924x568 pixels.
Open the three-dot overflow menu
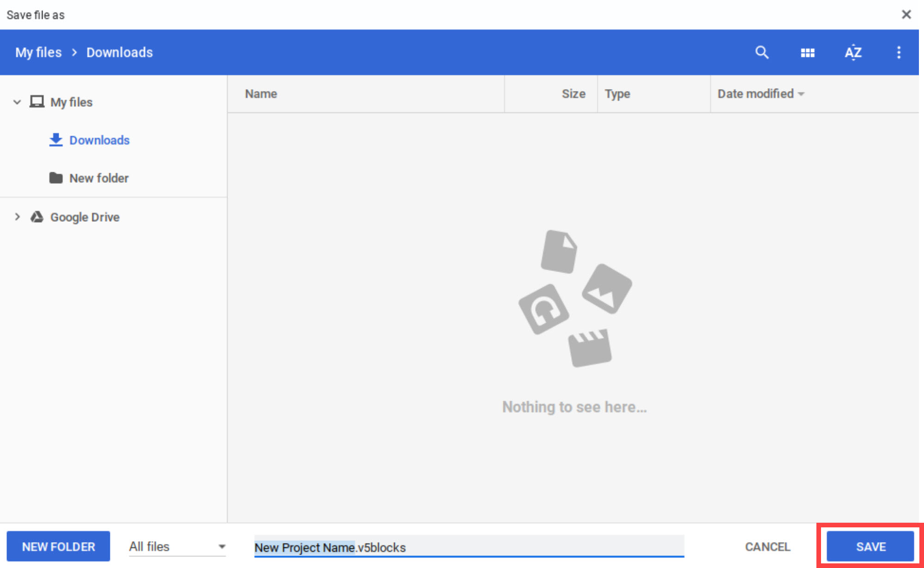(x=899, y=52)
